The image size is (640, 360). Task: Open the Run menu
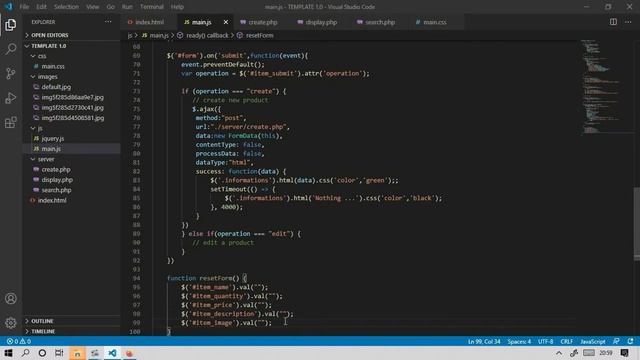click(x=127, y=7)
